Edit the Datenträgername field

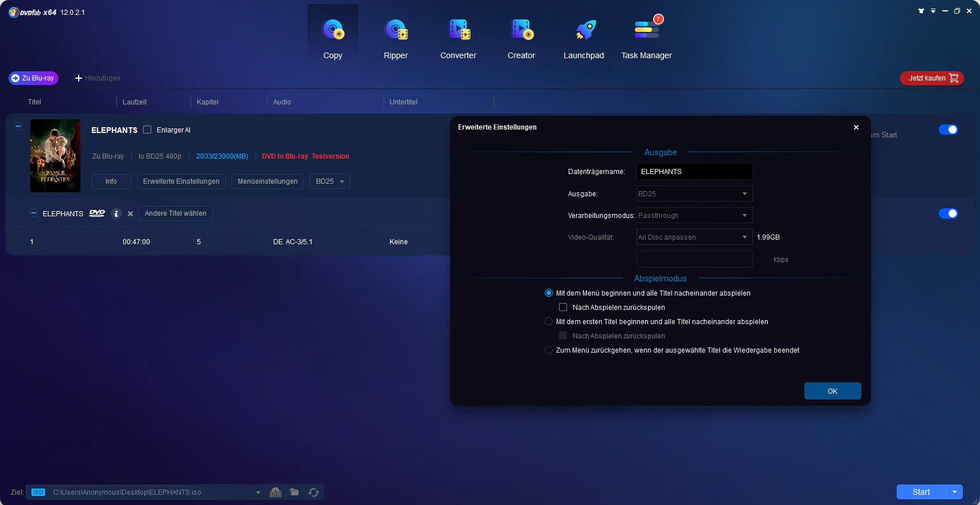coord(694,171)
